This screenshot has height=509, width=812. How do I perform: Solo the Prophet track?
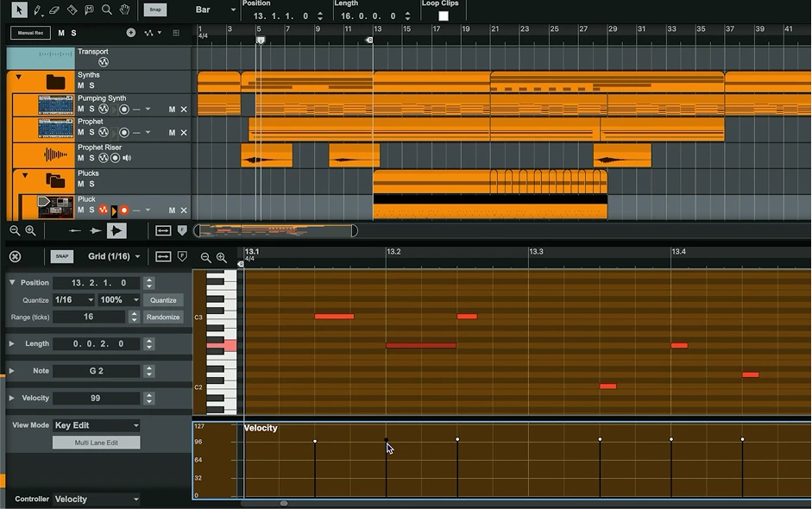pyautogui.click(x=91, y=132)
